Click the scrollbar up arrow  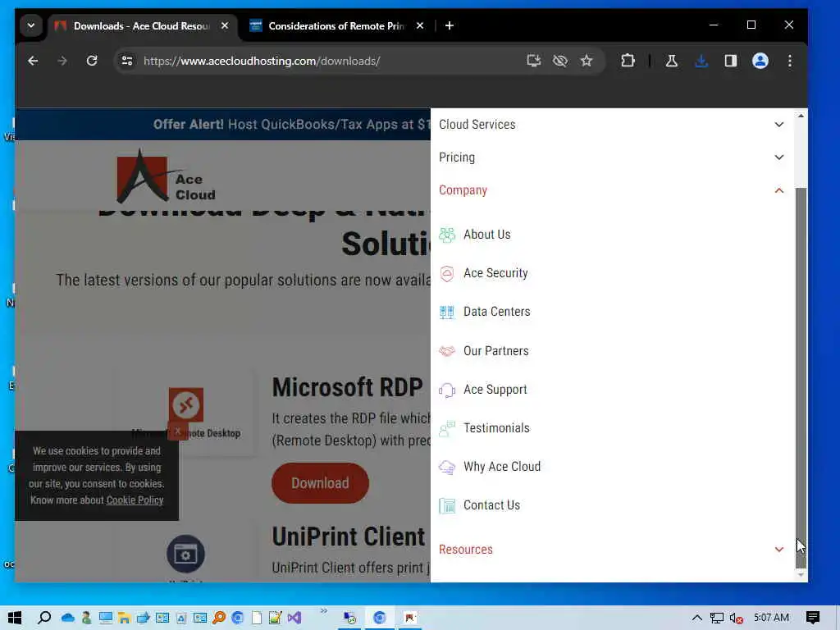pos(801,116)
